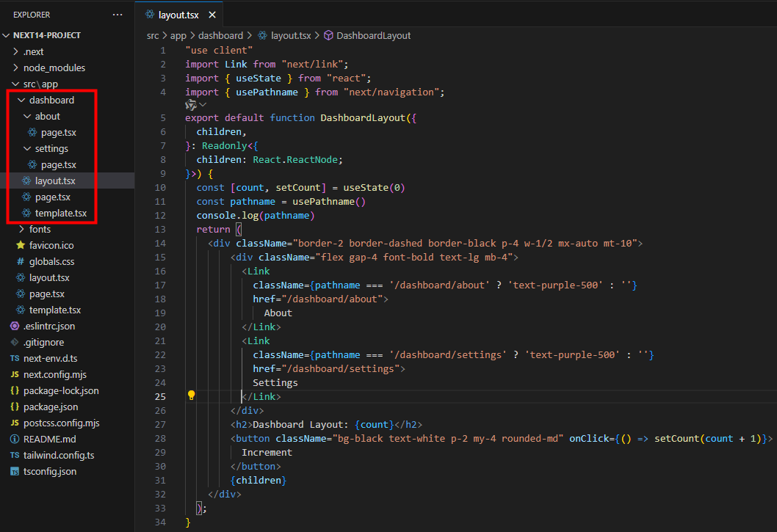Click the git icon beside .gitignore
The width and height of the screenshot is (777, 532).
tap(15, 342)
